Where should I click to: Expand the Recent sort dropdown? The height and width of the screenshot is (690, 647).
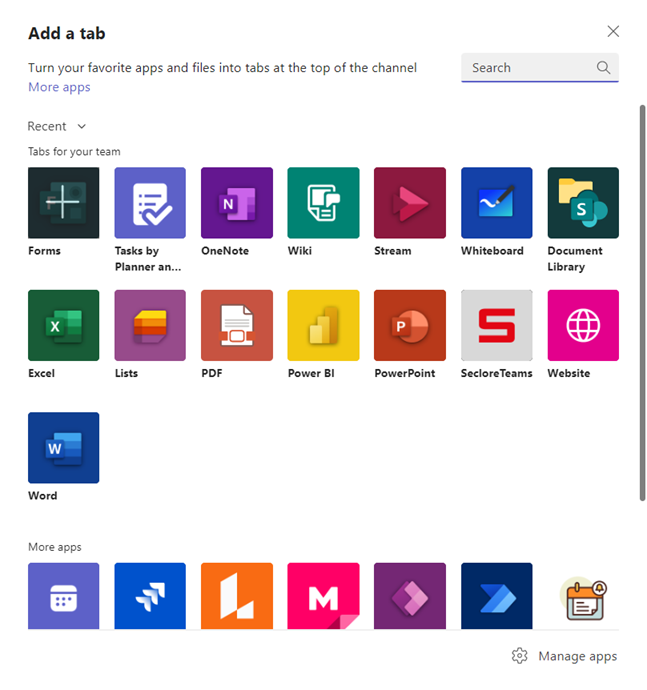tap(57, 126)
